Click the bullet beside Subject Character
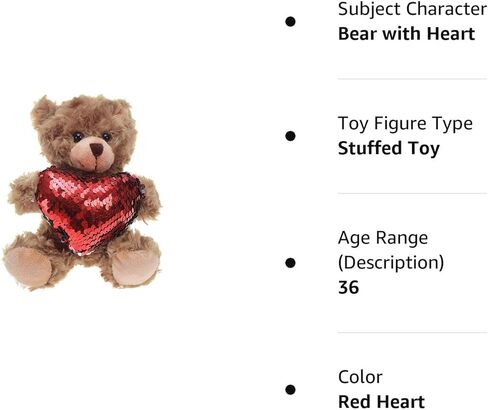This screenshot has width=488, height=410. tap(290, 22)
